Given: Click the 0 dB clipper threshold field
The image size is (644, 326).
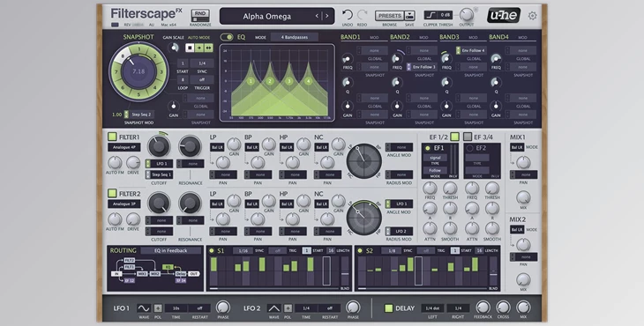Looking at the screenshot, I should (446, 15).
